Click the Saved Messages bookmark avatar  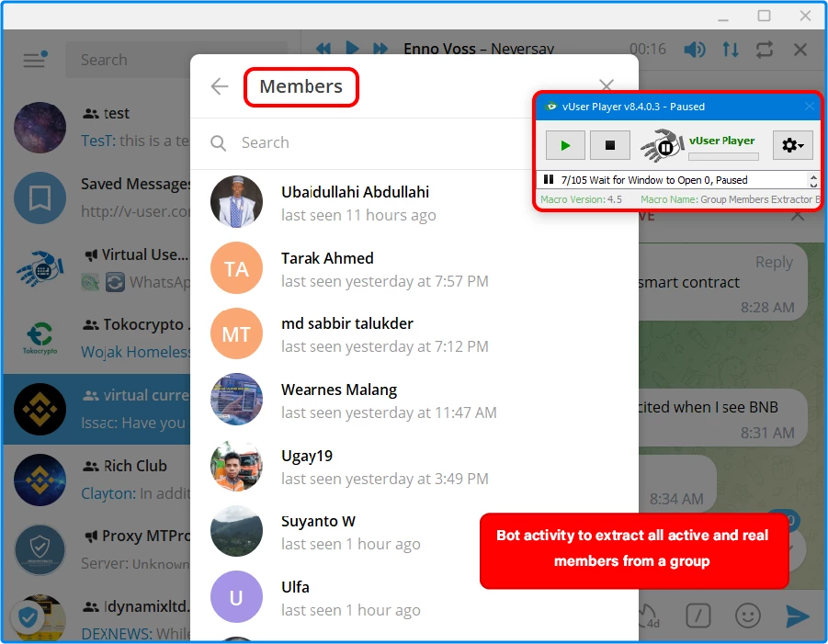40,198
